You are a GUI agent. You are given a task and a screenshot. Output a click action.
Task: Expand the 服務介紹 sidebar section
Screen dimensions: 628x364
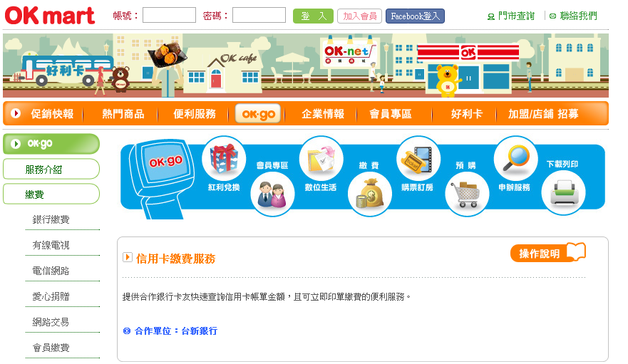point(51,170)
